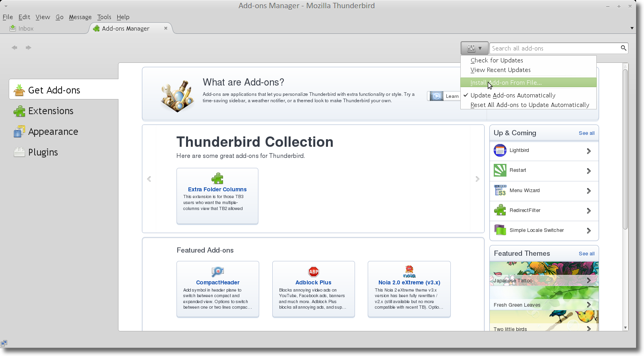The height and width of the screenshot is (356, 644).
Task: Open the add-on tools gear dropdown
Action: (474, 48)
